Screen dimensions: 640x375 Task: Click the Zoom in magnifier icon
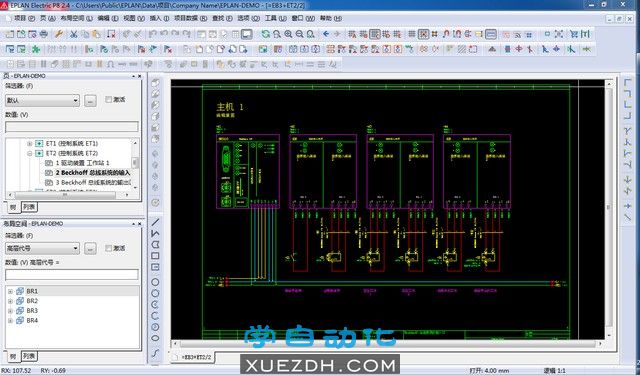(289, 34)
